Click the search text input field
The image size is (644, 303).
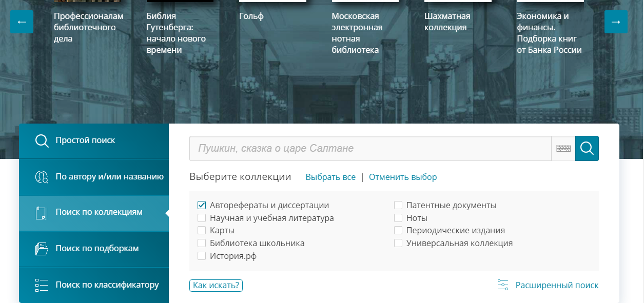(370, 149)
